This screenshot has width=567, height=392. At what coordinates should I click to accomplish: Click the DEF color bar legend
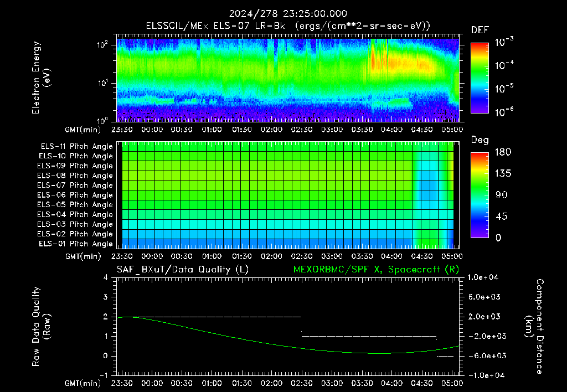coord(480,78)
